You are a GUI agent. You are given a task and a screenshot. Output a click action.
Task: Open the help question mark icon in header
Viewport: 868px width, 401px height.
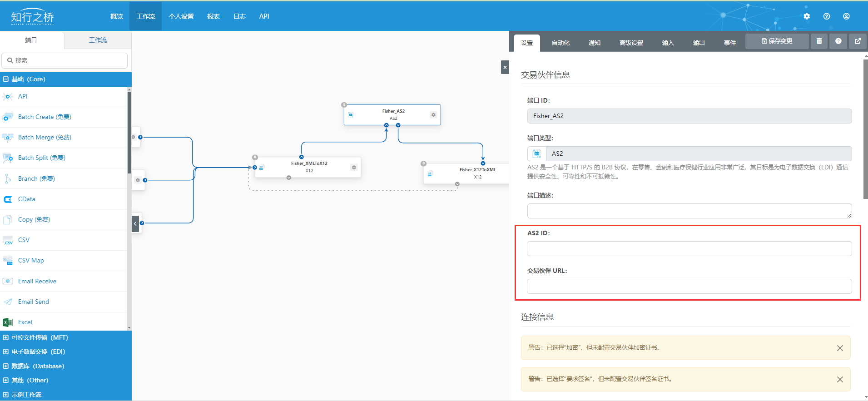coord(827,16)
